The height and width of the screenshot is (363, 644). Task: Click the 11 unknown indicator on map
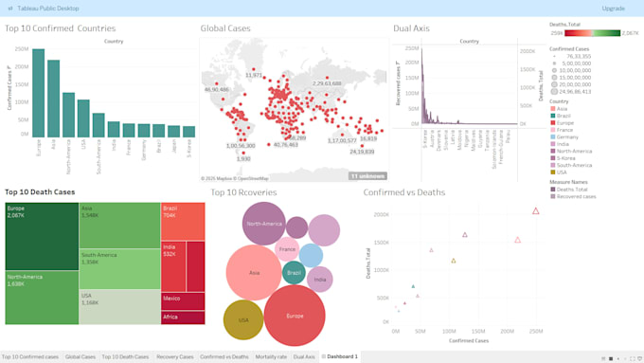pos(367,176)
